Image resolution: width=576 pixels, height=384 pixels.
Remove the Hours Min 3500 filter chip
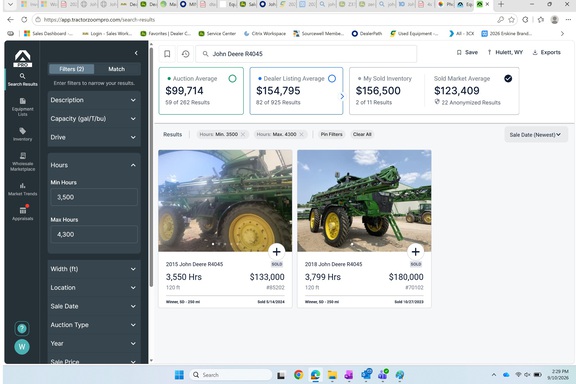click(x=243, y=134)
